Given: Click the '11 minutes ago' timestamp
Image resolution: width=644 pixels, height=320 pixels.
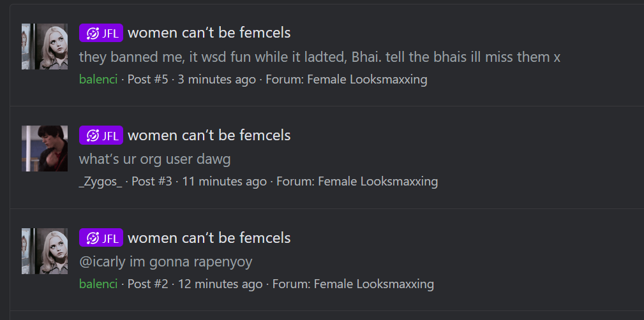Looking at the screenshot, I should (x=224, y=181).
